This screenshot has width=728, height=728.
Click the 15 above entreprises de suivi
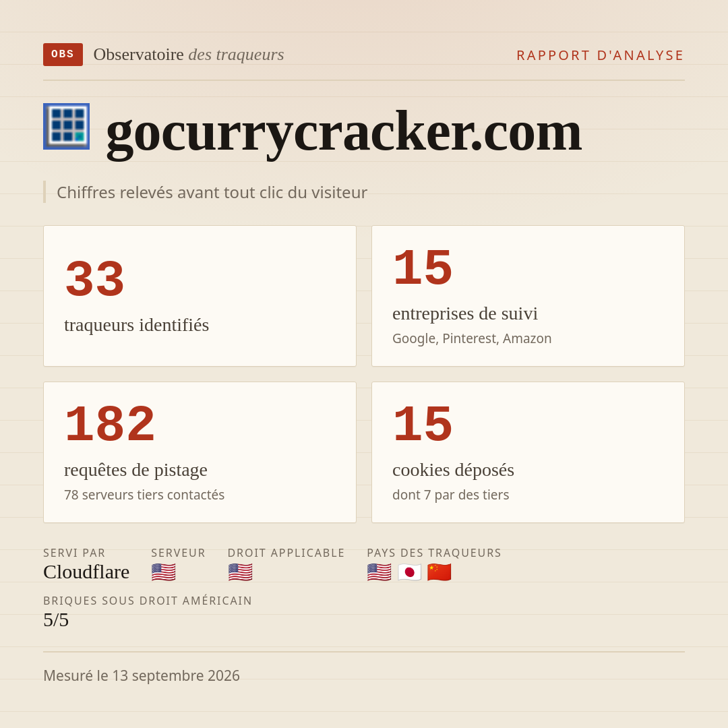[423, 268]
